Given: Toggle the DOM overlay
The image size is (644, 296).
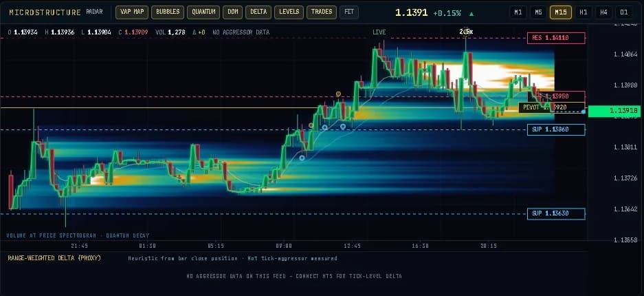Looking at the screenshot, I should (x=232, y=12).
